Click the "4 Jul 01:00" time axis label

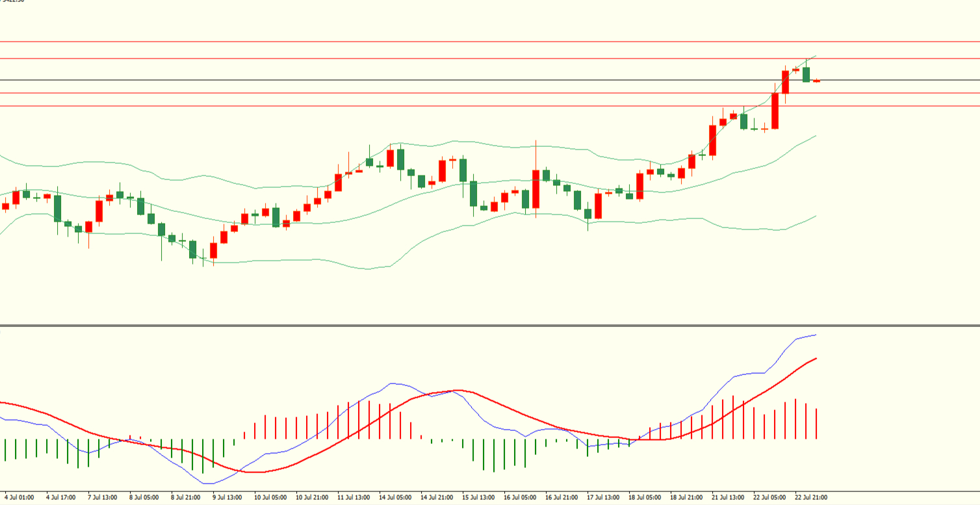[x=19, y=498]
